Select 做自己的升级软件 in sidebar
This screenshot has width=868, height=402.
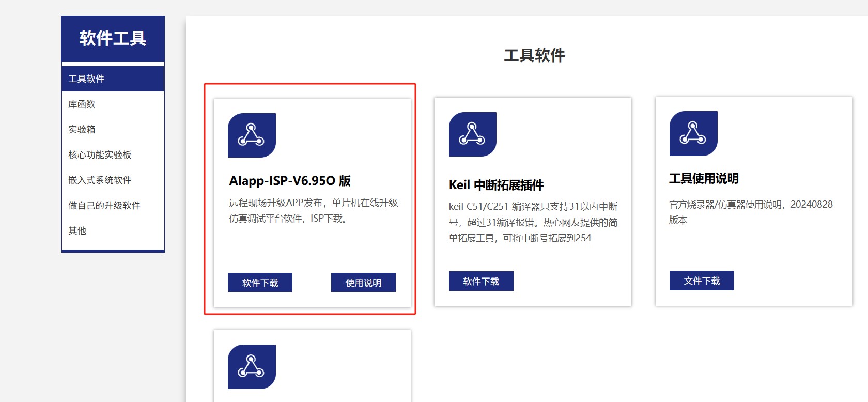pyautogui.click(x=113, y=205)
